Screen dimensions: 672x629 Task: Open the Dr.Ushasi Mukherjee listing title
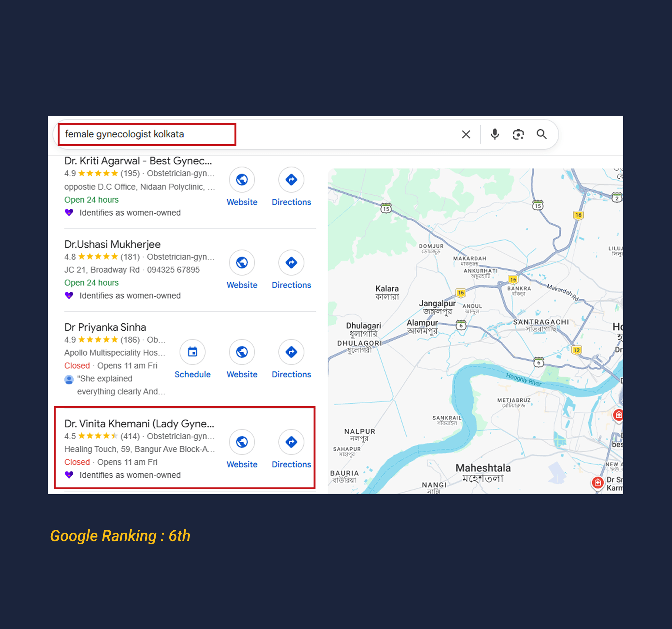pyautogui.click(x=112, y=244)
